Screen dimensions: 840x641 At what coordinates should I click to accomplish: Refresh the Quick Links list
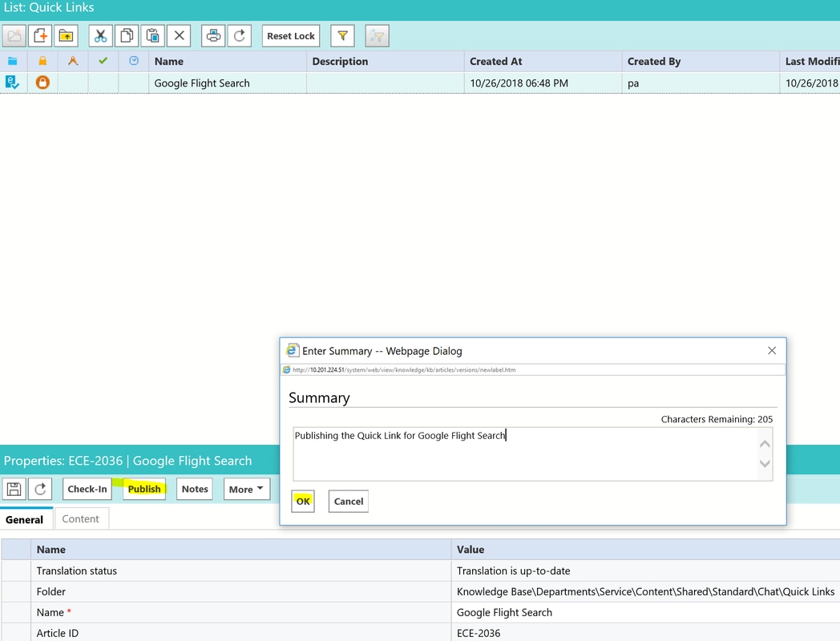pyautogui.click(x=239, y=36)
